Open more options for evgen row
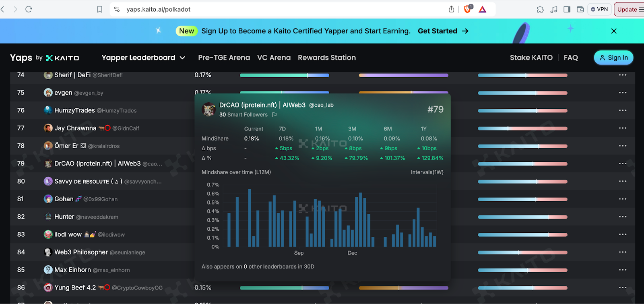This screenshot has width=644, height=304. (623, 93)
